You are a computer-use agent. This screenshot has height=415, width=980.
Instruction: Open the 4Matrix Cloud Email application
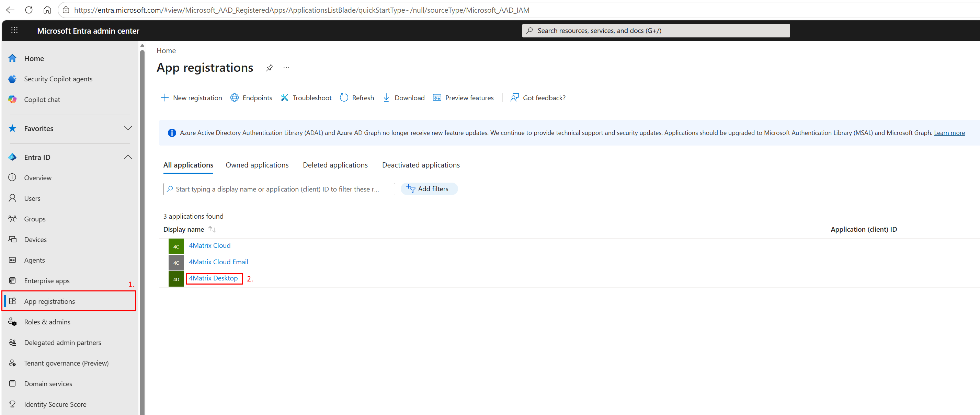[218, 262]
